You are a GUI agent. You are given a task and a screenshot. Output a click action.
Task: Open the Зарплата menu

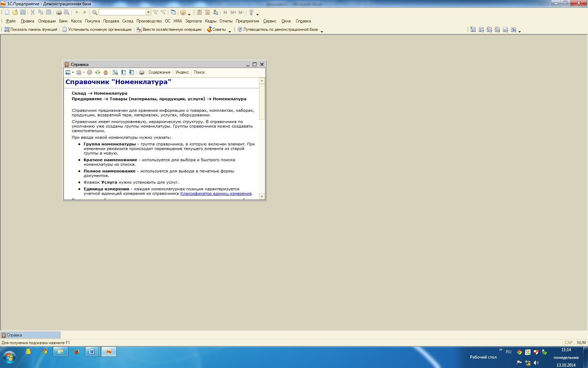(194, 21)
